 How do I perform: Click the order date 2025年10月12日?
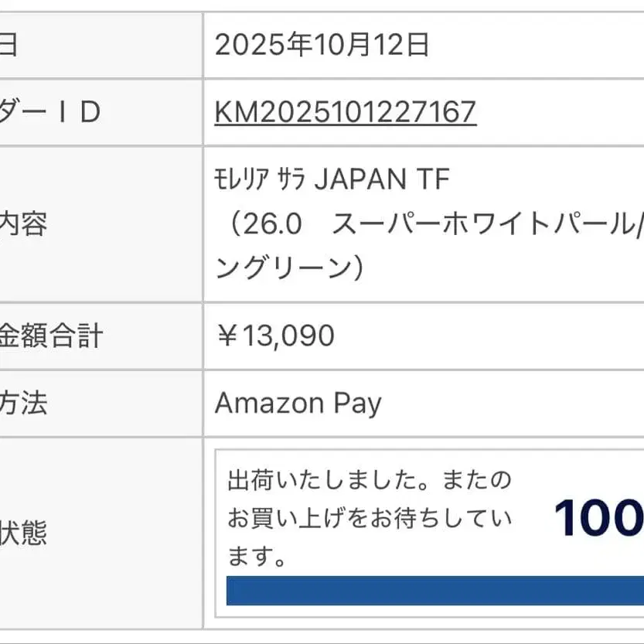[322, 46]
